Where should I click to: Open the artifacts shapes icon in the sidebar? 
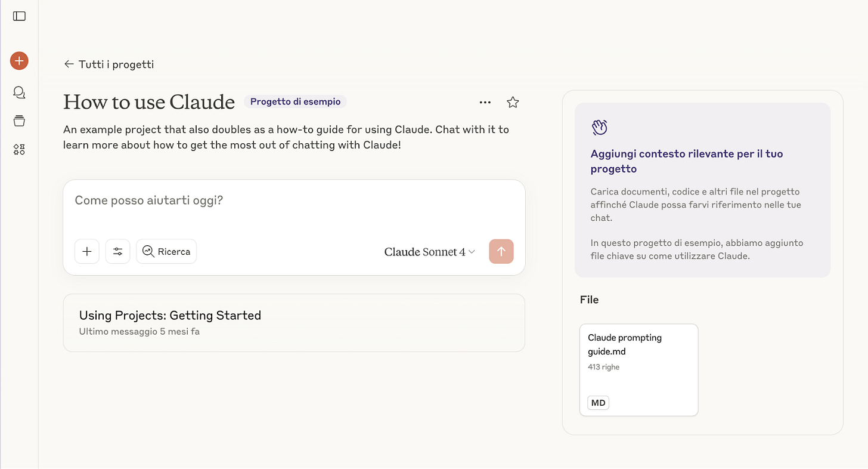point(19,150)
